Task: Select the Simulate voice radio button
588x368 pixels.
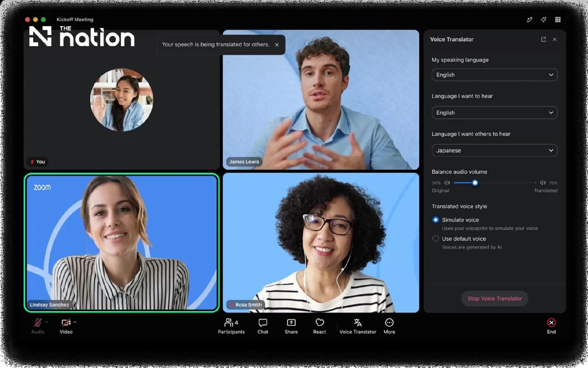Action: [x=435, y=220]
